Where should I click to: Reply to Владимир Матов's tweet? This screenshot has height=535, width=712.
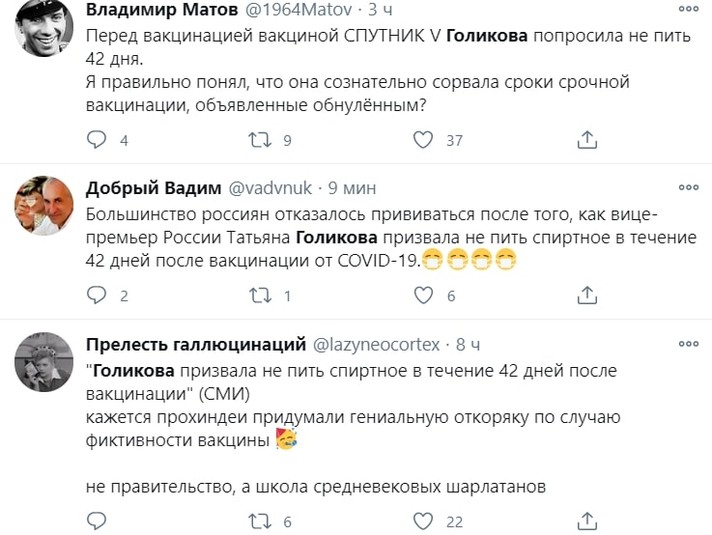(x=97, y=141)
